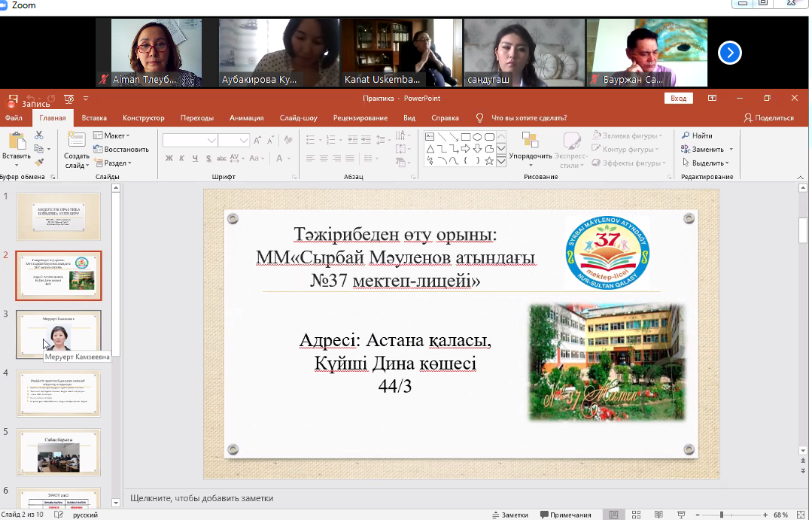Click the Вход sign-in button
This screenshot has height=520, width=812.
pyautogui.click(x=678, y=99)
